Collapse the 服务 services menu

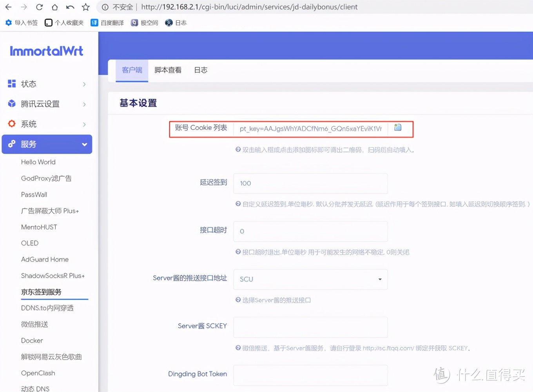coord(47,144)
